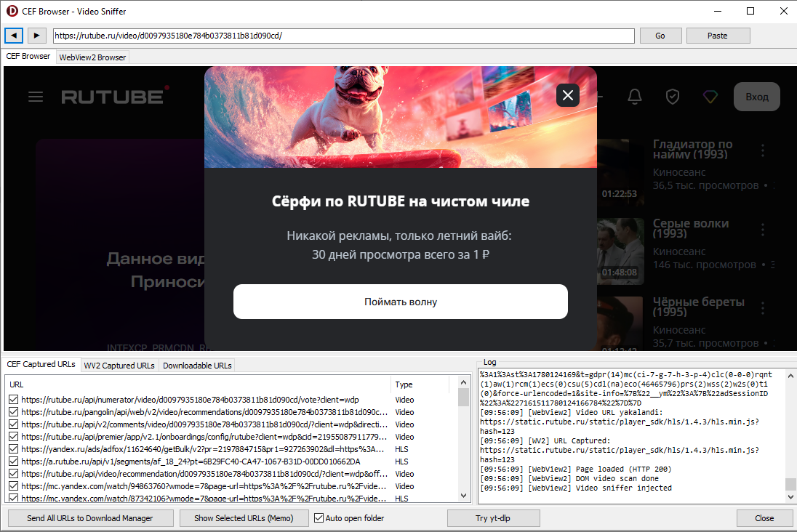797x532 pixels.
Task: Open the Серые волки (1993) title link
Action: (x=691, y=228)
